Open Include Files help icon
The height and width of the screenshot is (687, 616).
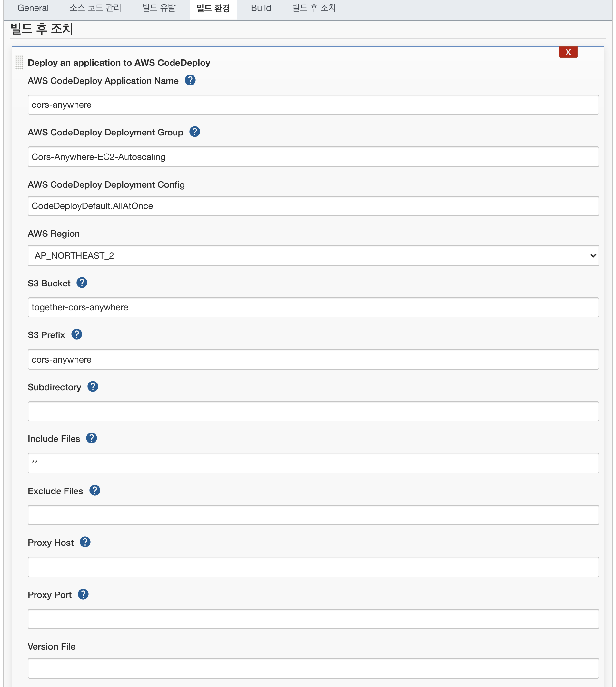[x=92, y=438]
